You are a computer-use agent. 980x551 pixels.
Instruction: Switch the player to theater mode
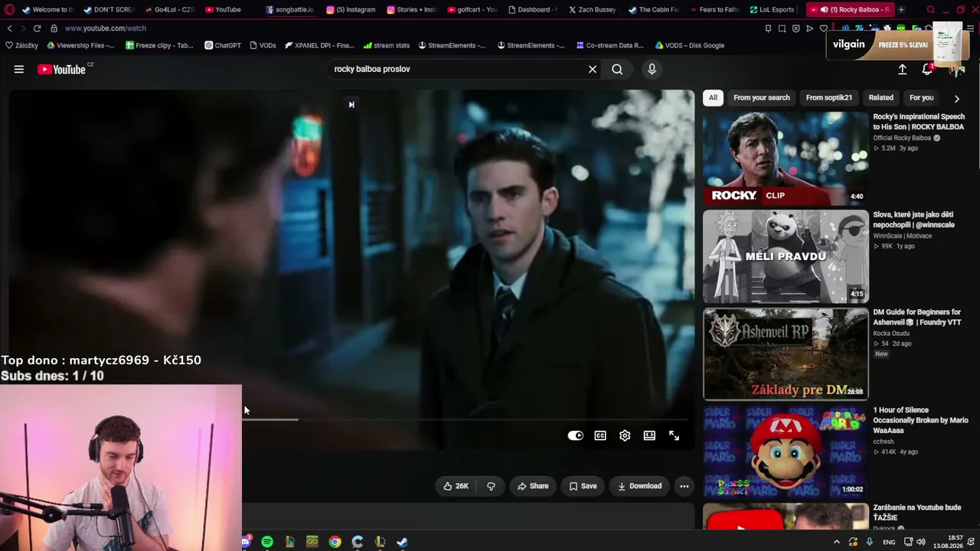(649, 435)
